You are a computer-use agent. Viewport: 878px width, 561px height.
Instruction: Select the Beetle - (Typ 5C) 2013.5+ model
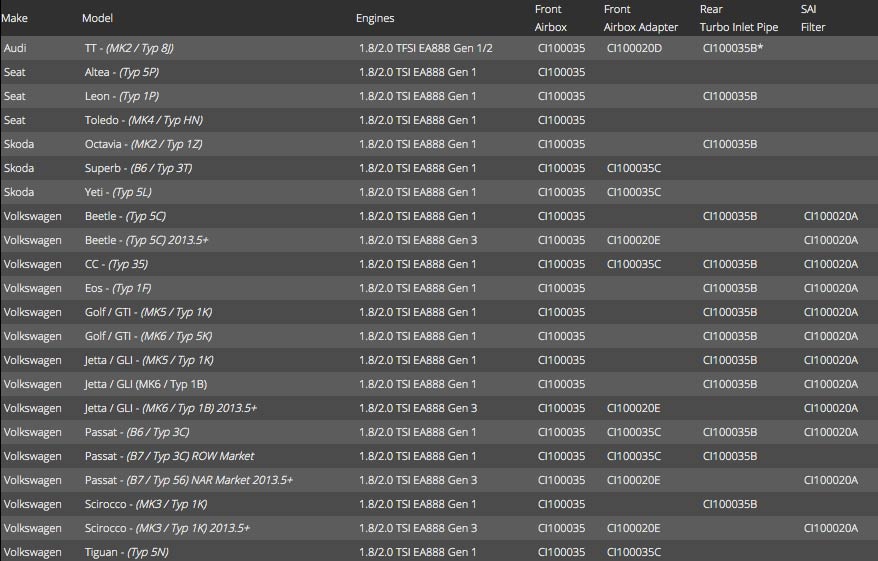point(147,240)
